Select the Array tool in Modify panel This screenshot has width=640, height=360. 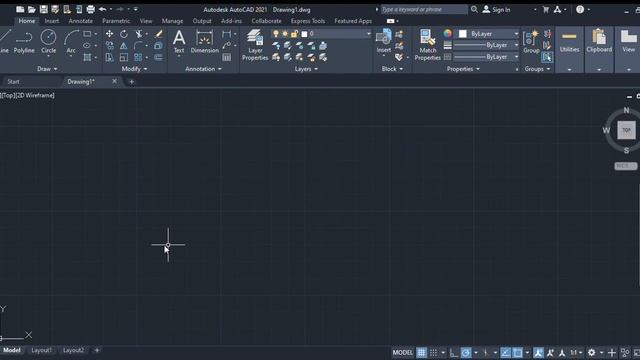[139, 58]
